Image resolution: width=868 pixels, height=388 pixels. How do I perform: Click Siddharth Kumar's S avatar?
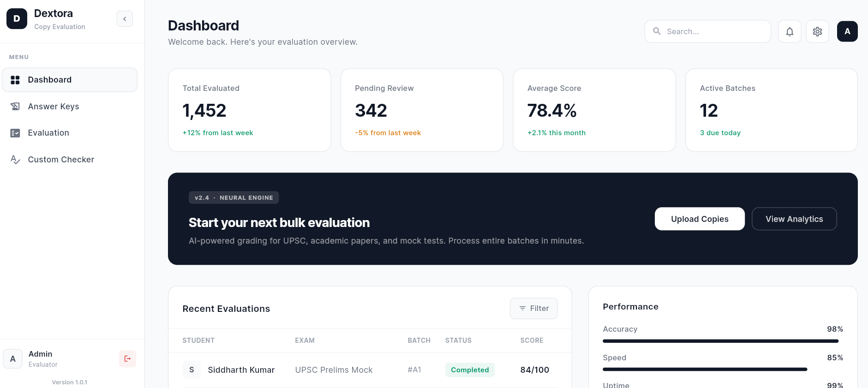tap(192, 370)
